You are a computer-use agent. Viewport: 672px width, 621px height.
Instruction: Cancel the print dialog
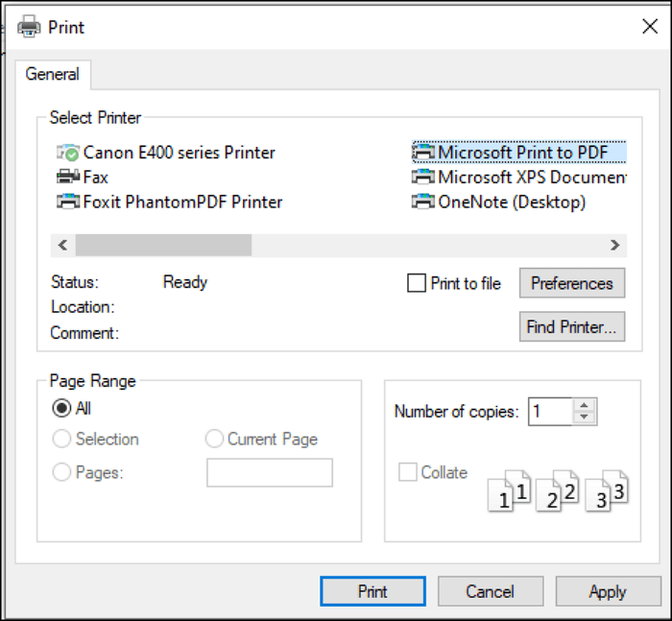pos(491,591)
